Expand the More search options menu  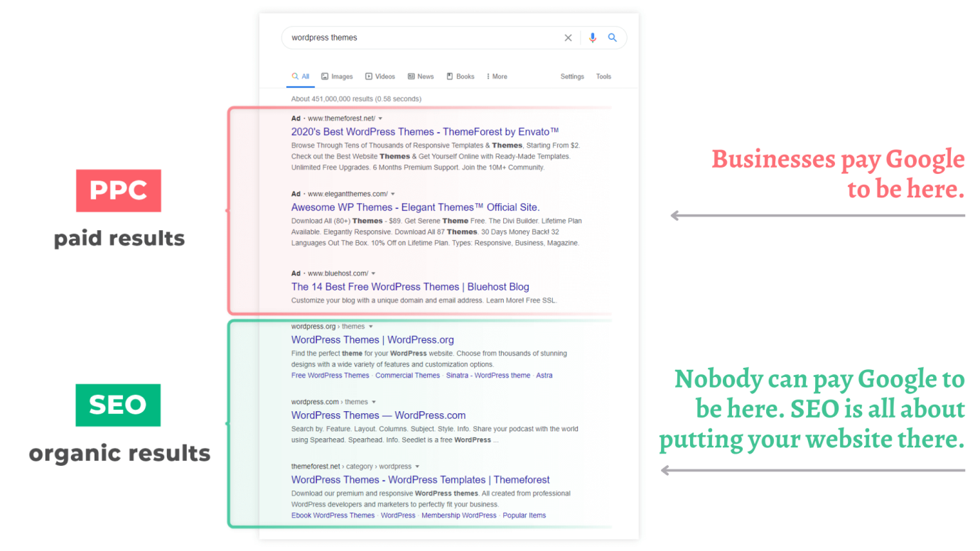497,77
